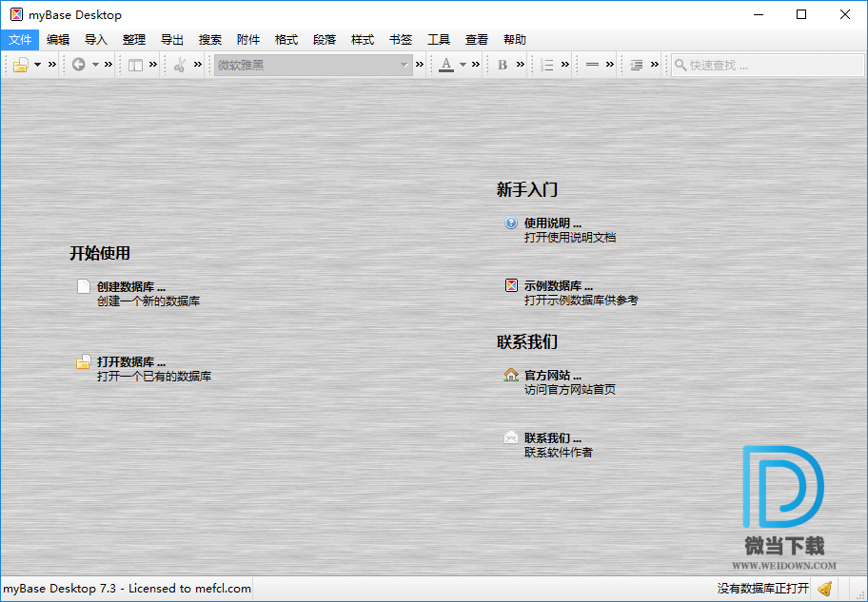The height and width of the screenshot is (602, 868).
Task: Open the 工具 menu
Action: (439, 40)
